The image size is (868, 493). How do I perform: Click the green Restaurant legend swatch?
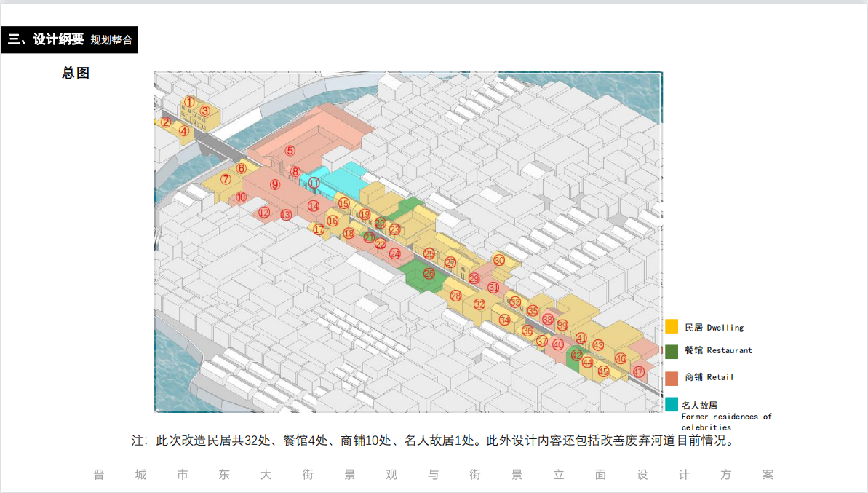(672, 351)
